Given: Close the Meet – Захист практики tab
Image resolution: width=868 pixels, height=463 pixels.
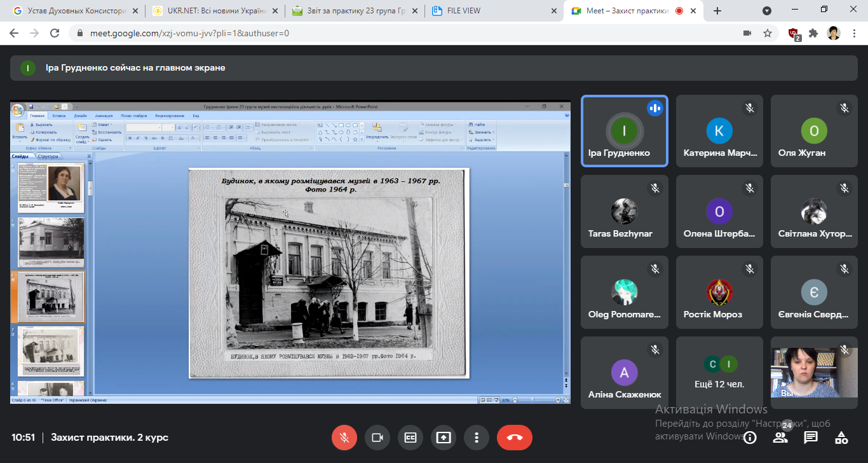Looking at the screenshot, I should pos(693,11).
